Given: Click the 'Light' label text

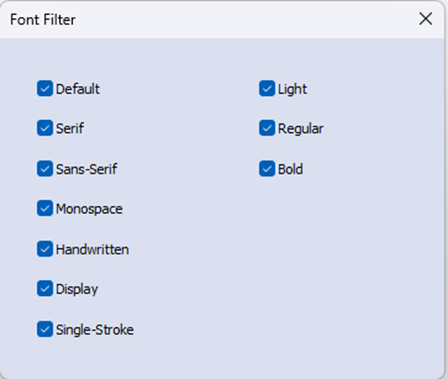Looking at the screenshot, I should (292, 89).
